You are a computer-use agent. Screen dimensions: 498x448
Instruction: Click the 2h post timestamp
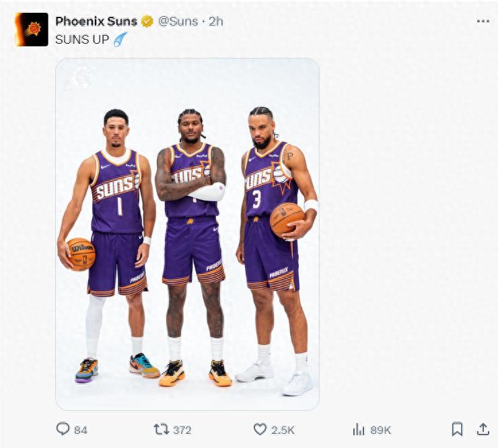pyautogui.click(x=216, y=21)
